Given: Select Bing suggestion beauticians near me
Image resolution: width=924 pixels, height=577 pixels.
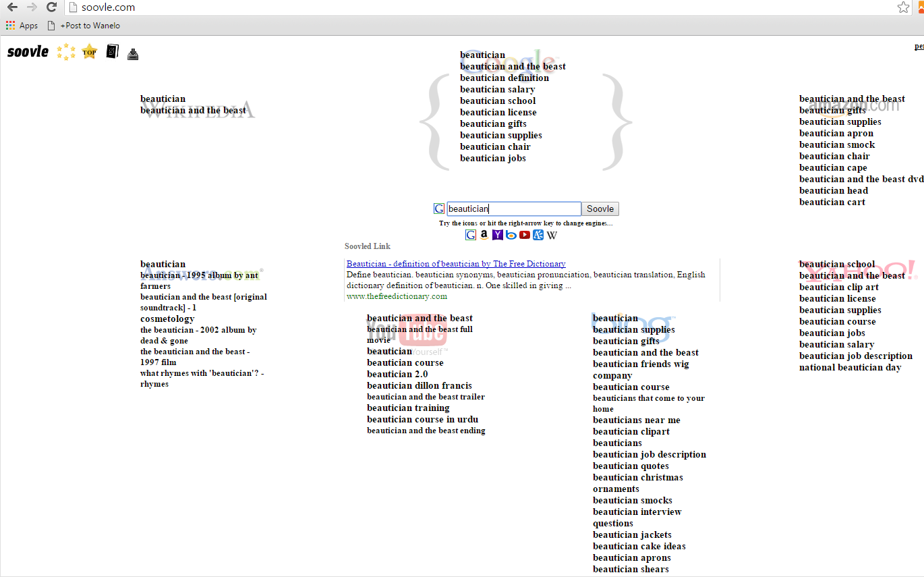Looking at the screenshot, I should [x=637, y=420].
